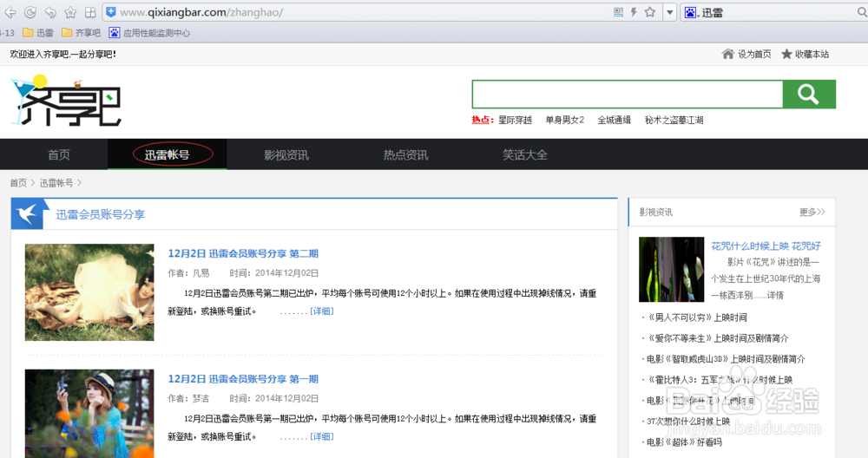Click 收藏本站 with the star icon
The image size is (868, 458).
(x=805, y=54)
